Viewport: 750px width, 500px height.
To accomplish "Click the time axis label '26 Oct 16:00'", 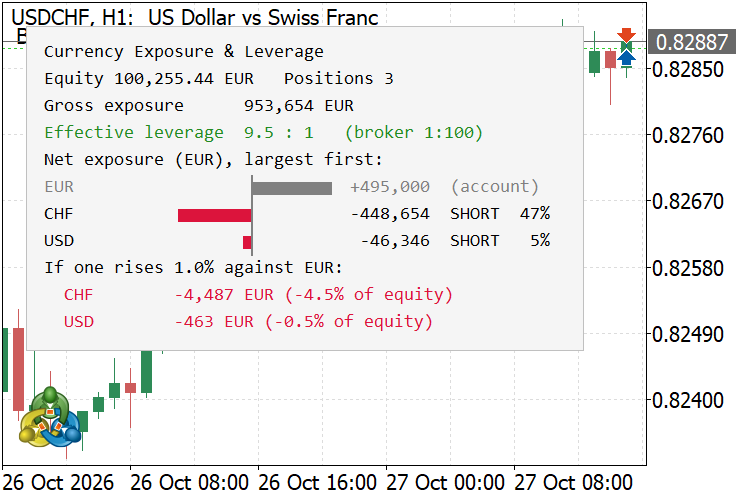I will click(318, 482).
